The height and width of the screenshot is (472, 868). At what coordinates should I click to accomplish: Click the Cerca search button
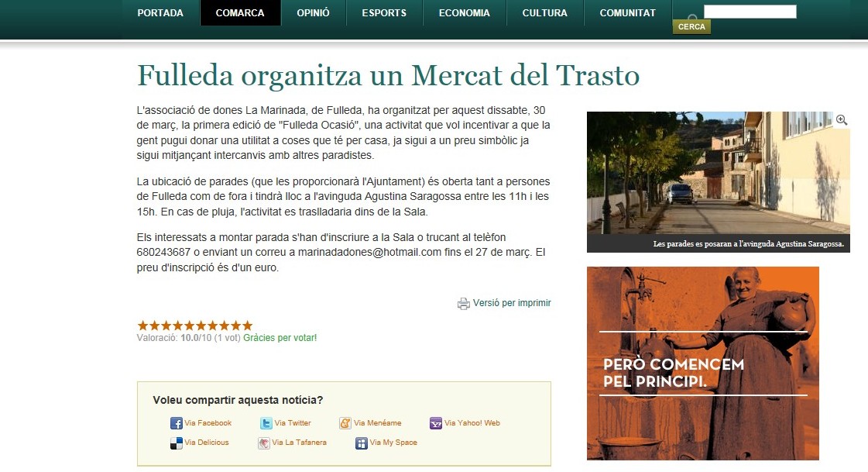click(x=691, y=26)
